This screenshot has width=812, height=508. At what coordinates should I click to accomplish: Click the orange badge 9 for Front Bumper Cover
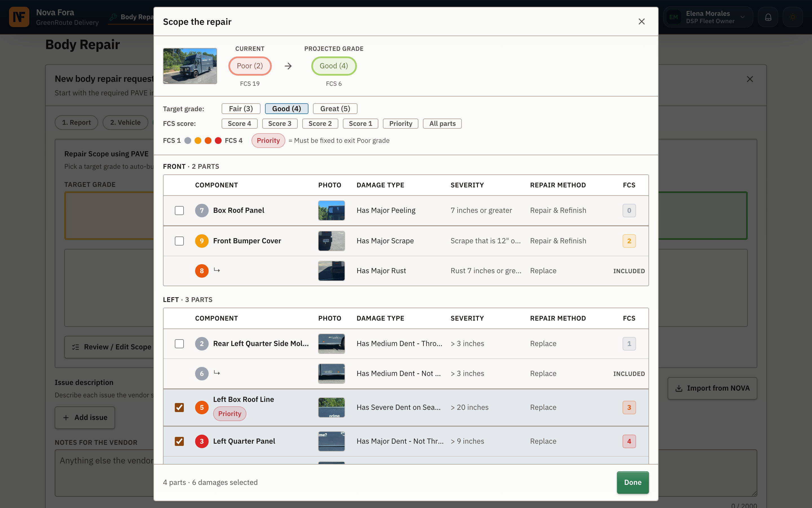click(x=202, y=241)
